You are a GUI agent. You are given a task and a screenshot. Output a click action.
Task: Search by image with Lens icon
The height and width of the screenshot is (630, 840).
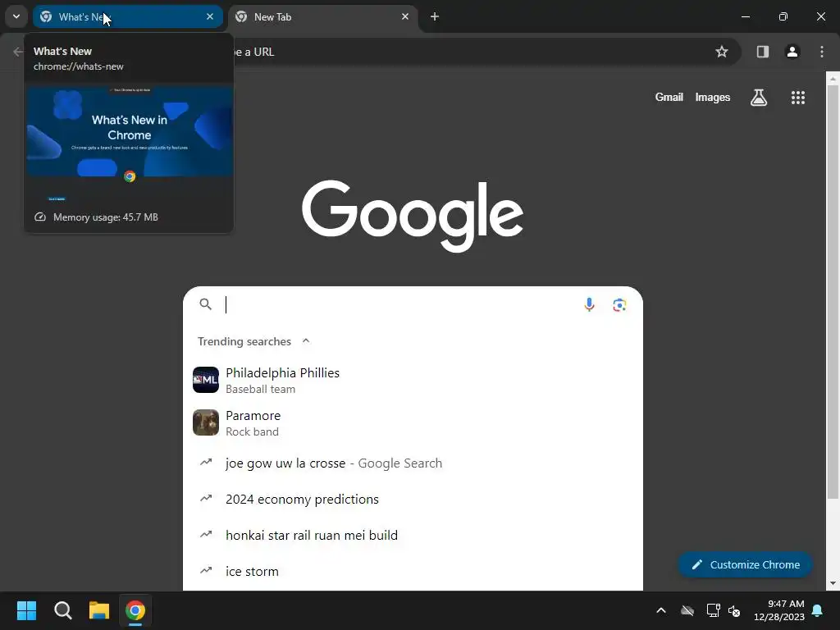pos(620,305)
